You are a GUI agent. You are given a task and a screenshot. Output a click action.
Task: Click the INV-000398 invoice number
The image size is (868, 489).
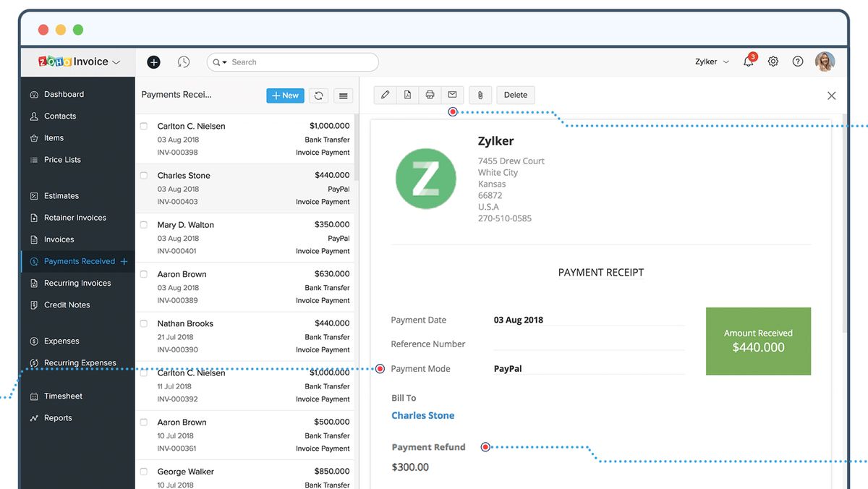pyautogui.click(x=177, y=153)
